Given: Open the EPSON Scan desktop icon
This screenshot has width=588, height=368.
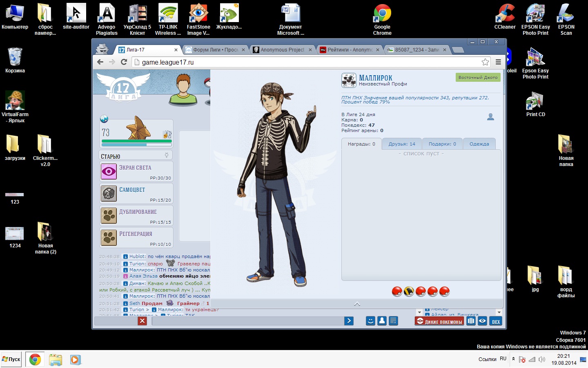Looking at the screenshot, I should coord(566,19).
